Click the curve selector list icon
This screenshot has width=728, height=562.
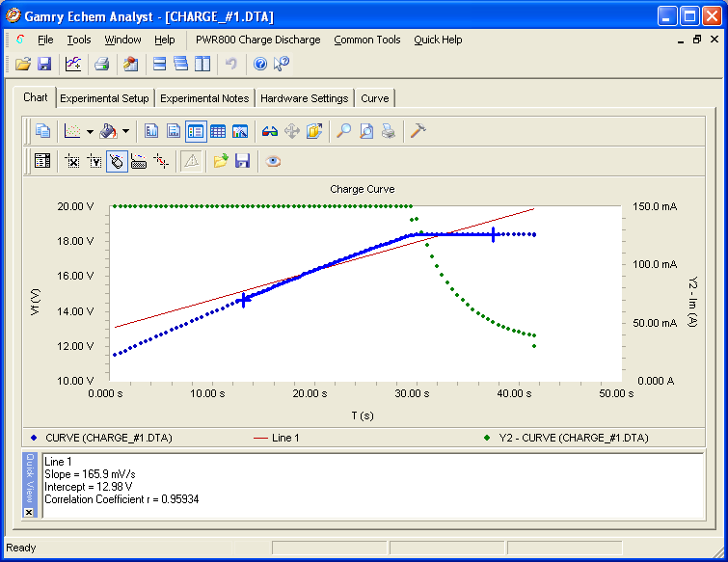[42, 161]
